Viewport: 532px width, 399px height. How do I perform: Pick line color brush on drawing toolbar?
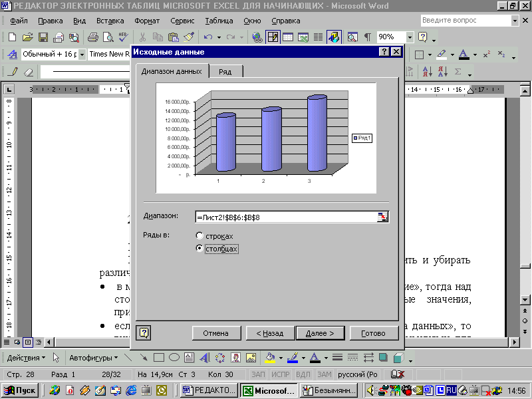(293, 358)
